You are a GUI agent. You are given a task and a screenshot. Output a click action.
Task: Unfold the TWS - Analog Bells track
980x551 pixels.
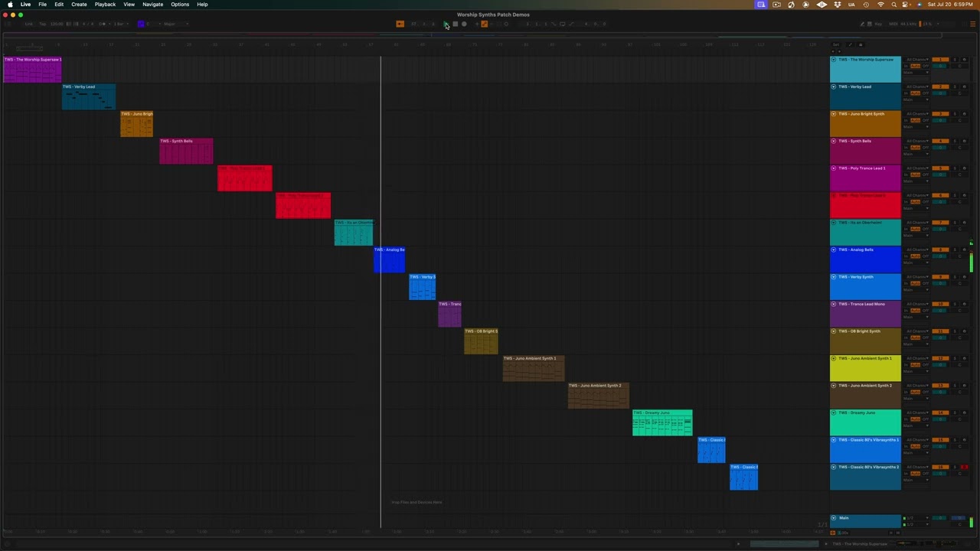pos(834,249)
